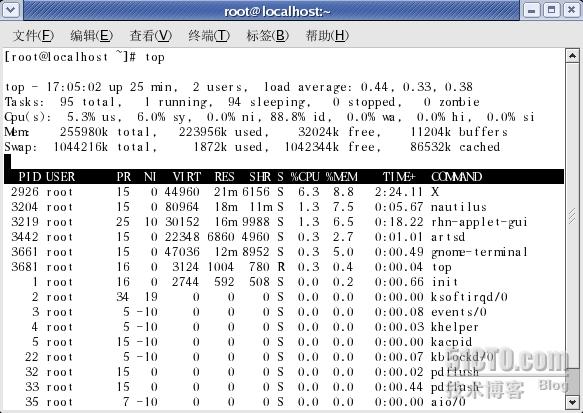Click the VIRT column header
This screenshot has width=583, height=413.
coord(187,177)
